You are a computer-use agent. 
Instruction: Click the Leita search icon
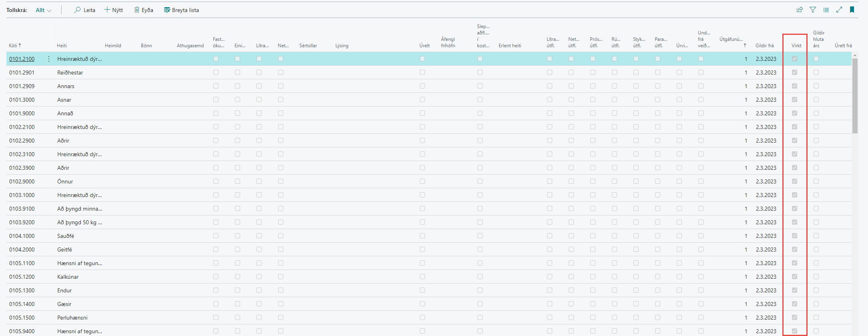tap(77, 10)
